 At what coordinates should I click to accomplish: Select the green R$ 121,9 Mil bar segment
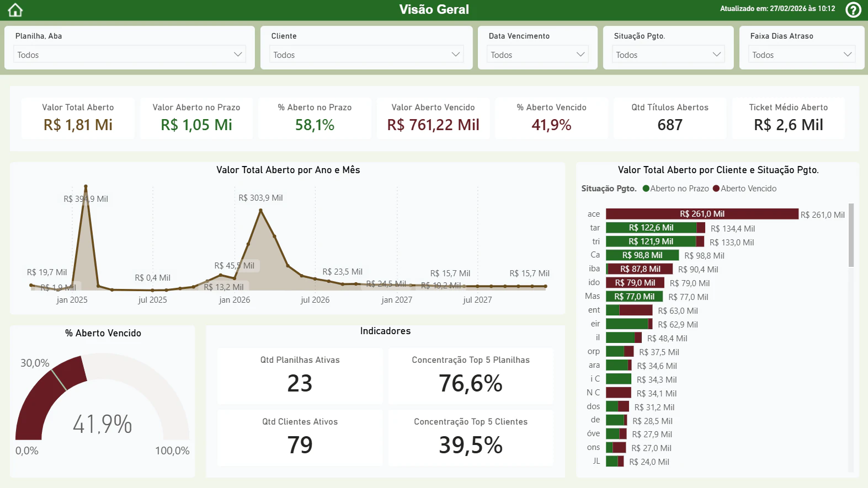[x=651, y=242]
